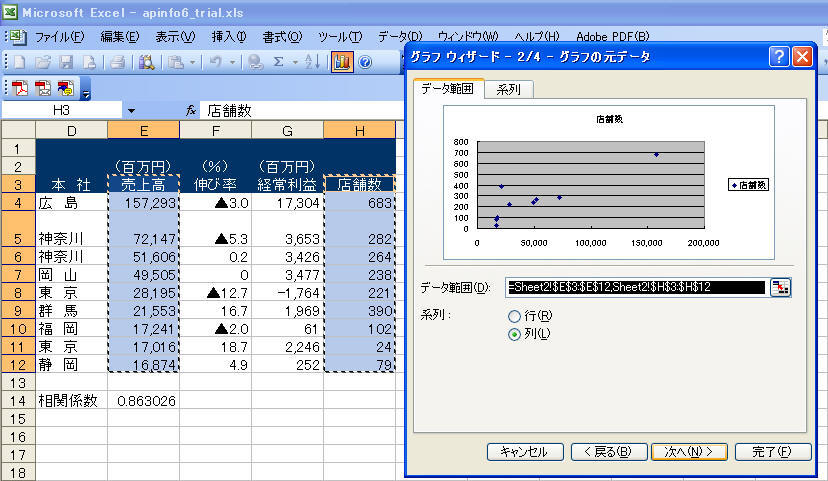
Task: Click the Sort Ascending toolbar icon
Action: point(312,62)
